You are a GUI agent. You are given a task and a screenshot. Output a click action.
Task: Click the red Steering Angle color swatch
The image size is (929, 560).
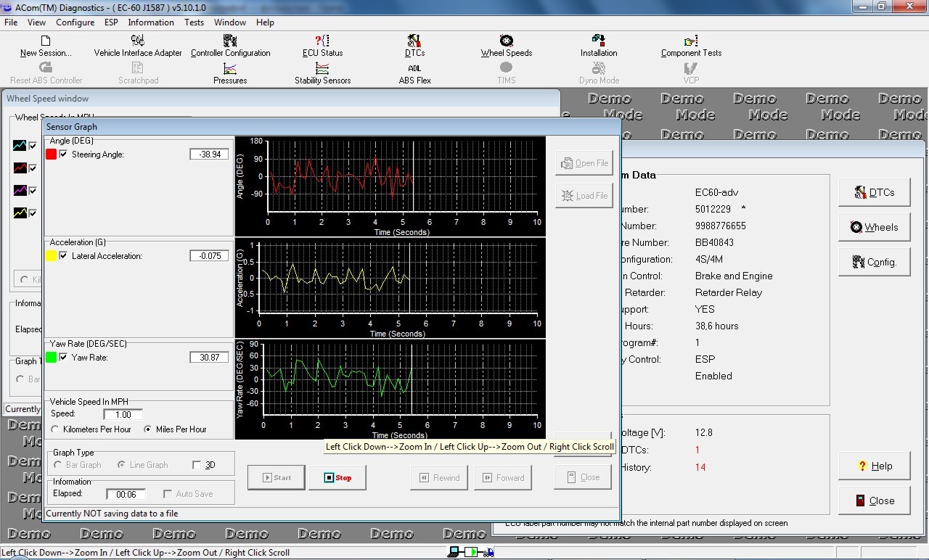pos(51,154)
